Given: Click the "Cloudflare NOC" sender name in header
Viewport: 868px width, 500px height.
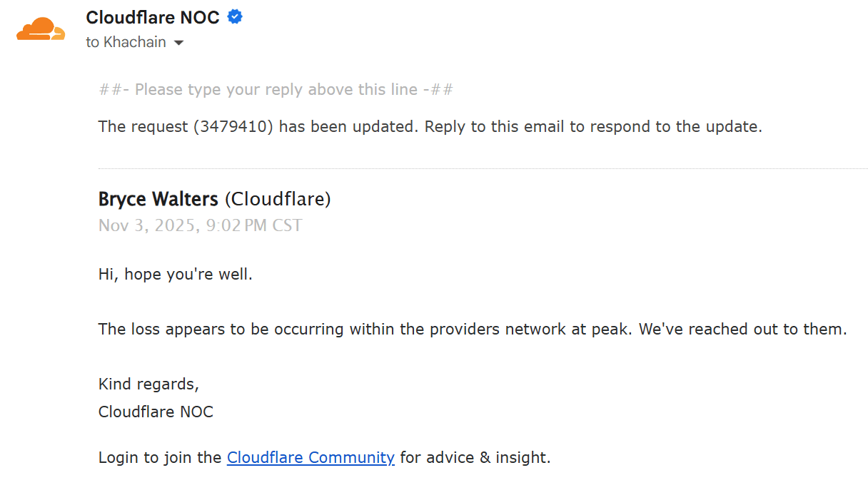Looking at the screenshot, I should (x=153, y=17).
